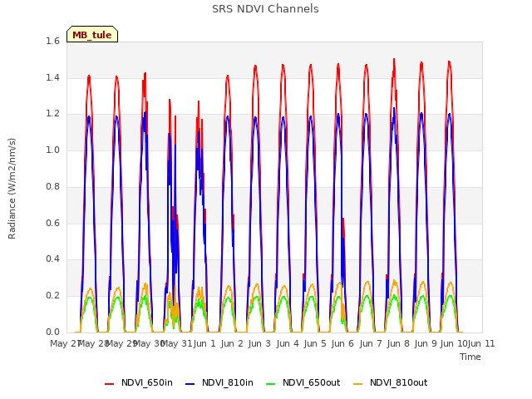Image resolution: width=532 pixels, height=399 pixels.
Task: Click the red NDVI_650in legend swatch
Action: click(x=109, y=384)
